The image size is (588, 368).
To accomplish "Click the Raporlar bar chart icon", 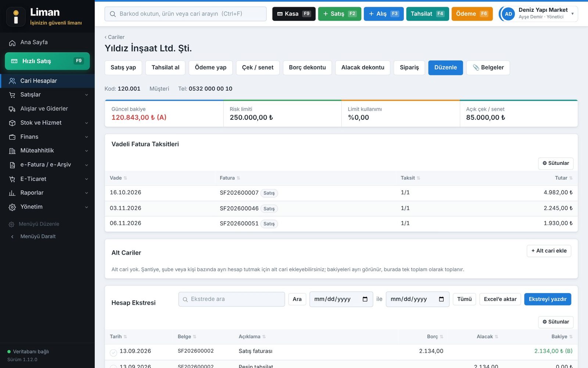I will coord(12,193).
